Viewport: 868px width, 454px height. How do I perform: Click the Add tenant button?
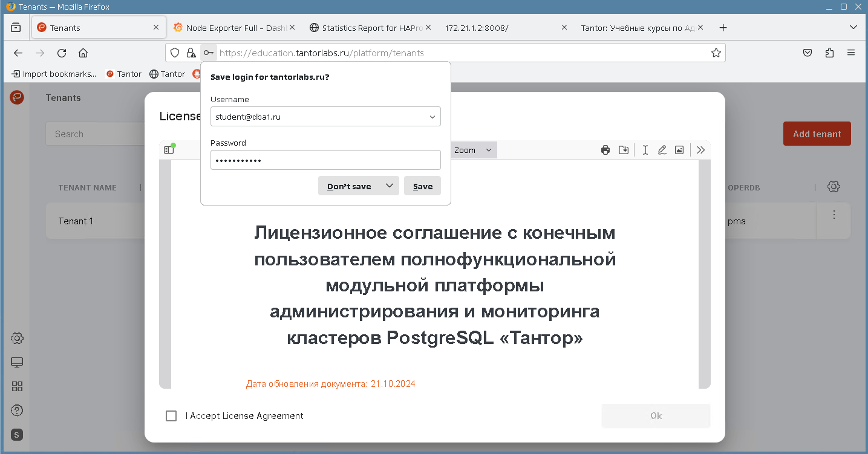point(817,134)
